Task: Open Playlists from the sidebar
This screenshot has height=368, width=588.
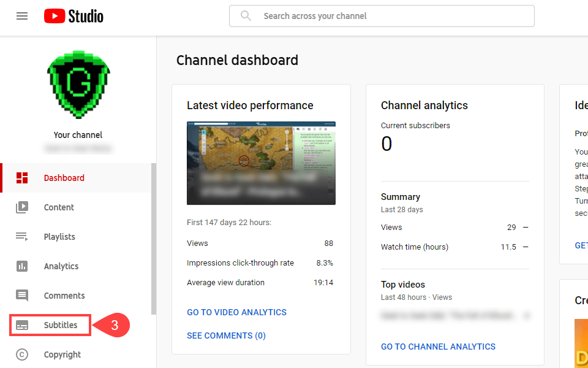Action: [59, 237]
